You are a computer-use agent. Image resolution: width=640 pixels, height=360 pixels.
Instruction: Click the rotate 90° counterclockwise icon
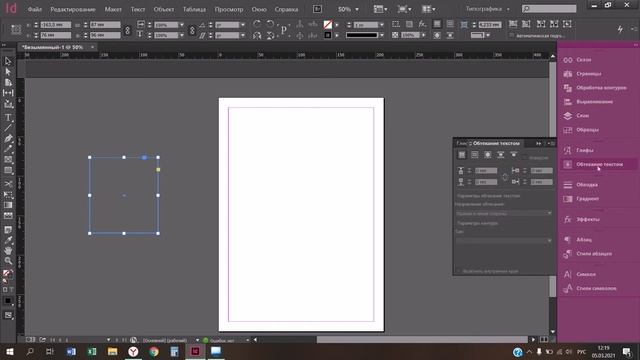(x=270, y=24)
